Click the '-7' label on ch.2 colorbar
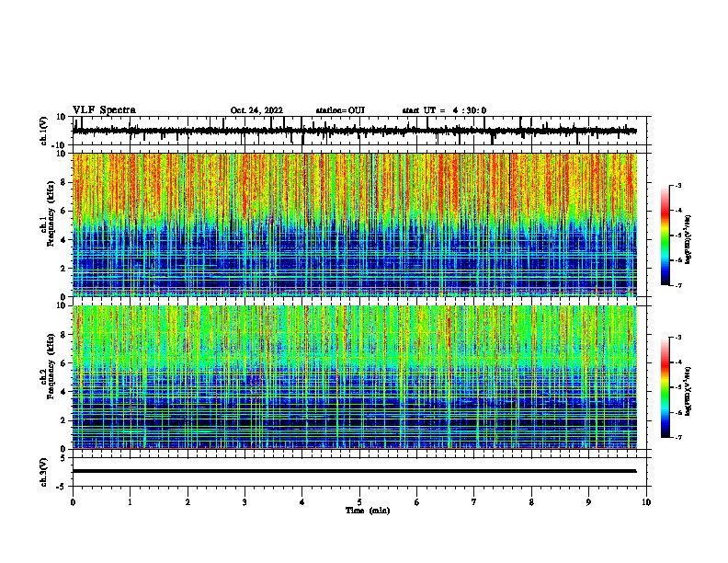 [678, 437]
